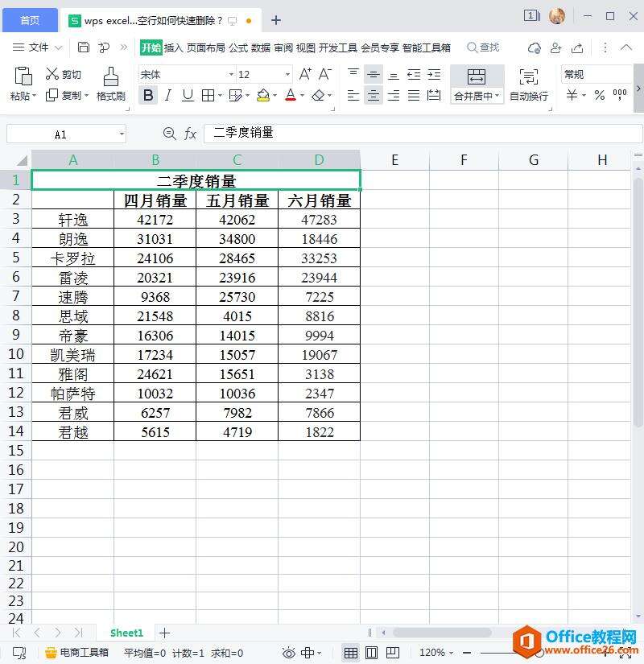644x664 pixels.
Task: Click the yellow fill color swatch
Action: 263,100
